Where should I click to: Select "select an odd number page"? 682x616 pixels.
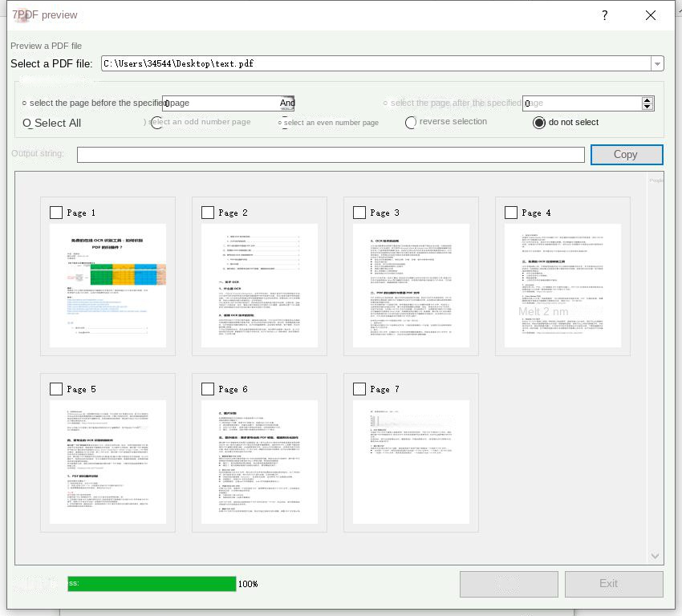pos(157,123)
